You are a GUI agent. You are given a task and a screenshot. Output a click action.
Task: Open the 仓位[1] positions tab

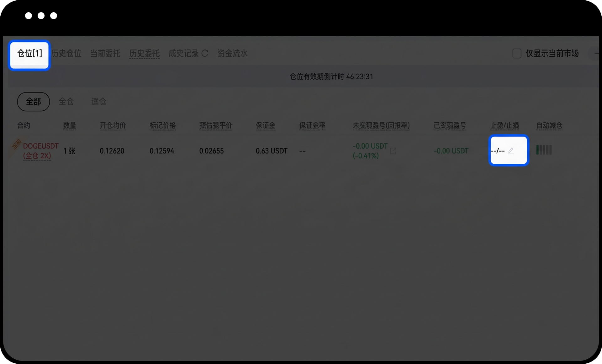click(29, 54)
